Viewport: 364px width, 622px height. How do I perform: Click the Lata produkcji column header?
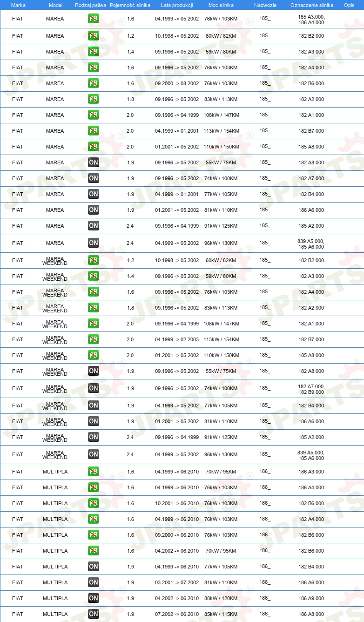(x=177, y=5)
